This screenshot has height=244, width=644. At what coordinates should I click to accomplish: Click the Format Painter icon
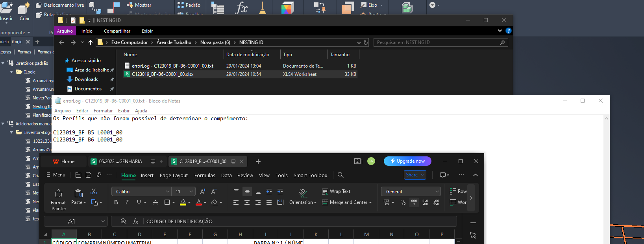pos(58,194)
